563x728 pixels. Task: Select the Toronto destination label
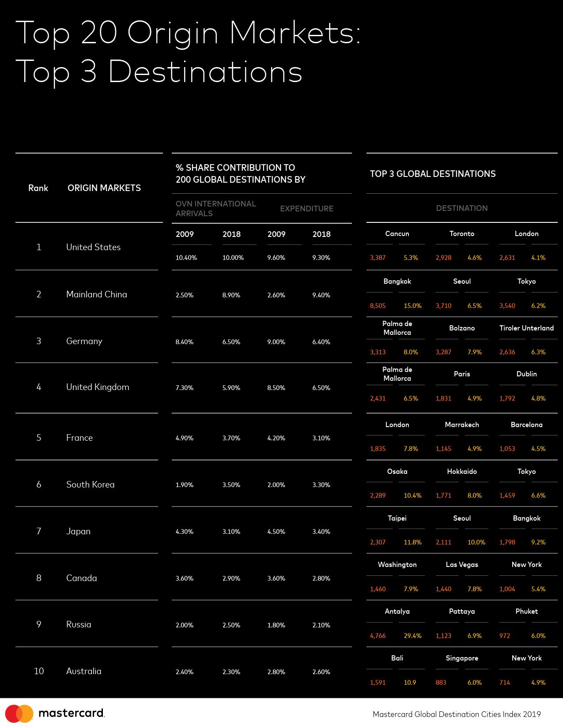pyautogui.click(x=462, y=234)
